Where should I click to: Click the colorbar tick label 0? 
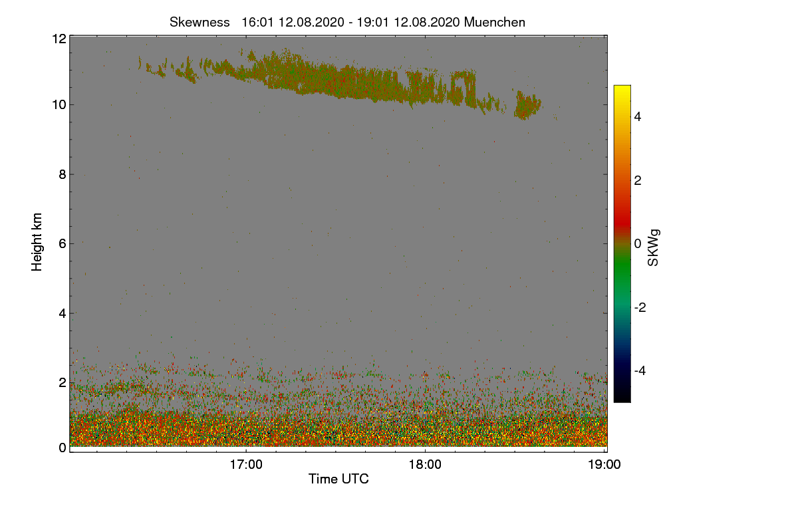(638, 243)
